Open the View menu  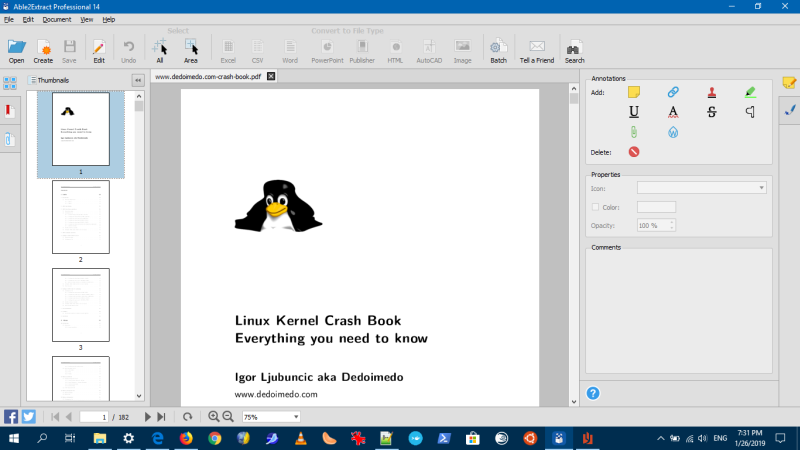tap(87, 19)
